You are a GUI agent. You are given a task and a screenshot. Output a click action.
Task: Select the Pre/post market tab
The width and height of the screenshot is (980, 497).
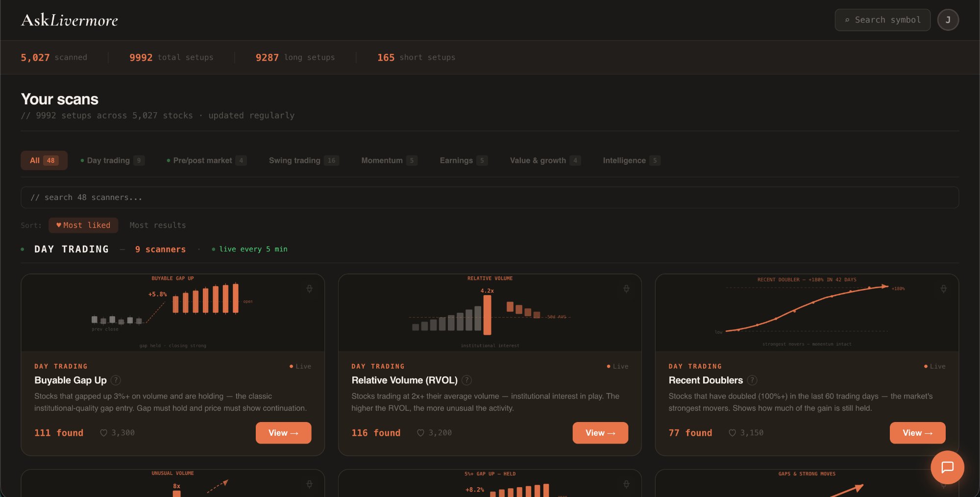[x=207, y=160]
